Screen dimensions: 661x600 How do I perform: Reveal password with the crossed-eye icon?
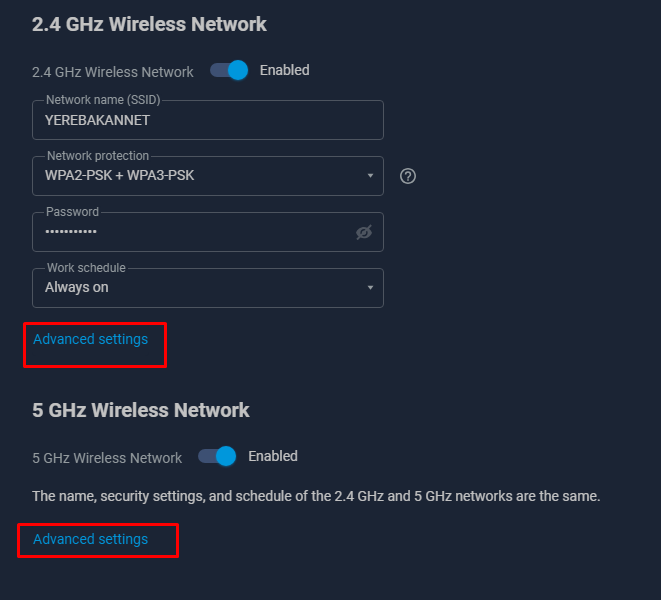pyautogui.click(x=364, y=232)
